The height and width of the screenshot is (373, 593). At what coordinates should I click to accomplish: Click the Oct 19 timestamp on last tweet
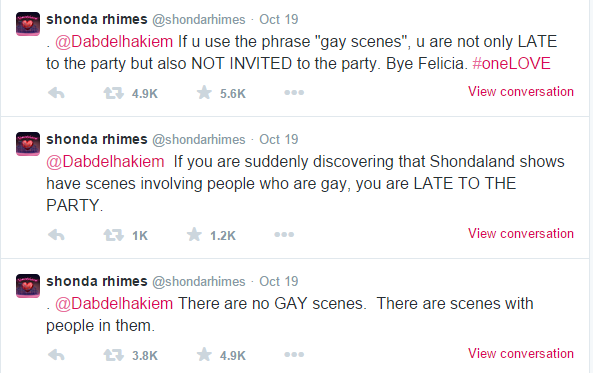[x=279, y=281]
